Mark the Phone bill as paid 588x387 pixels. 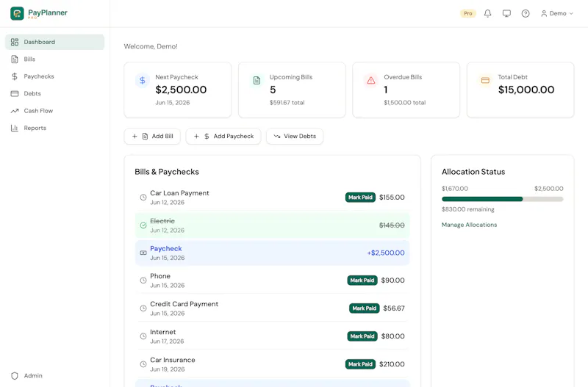[x=362, y=281]
